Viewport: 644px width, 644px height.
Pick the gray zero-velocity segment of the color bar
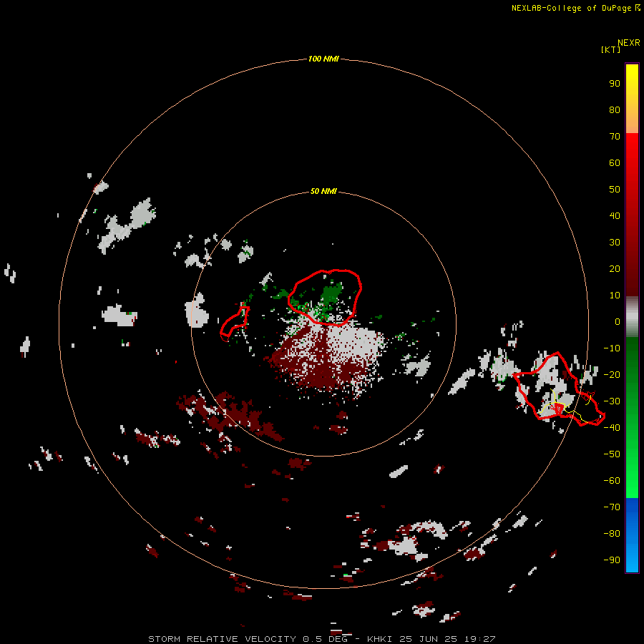point(632,317)
